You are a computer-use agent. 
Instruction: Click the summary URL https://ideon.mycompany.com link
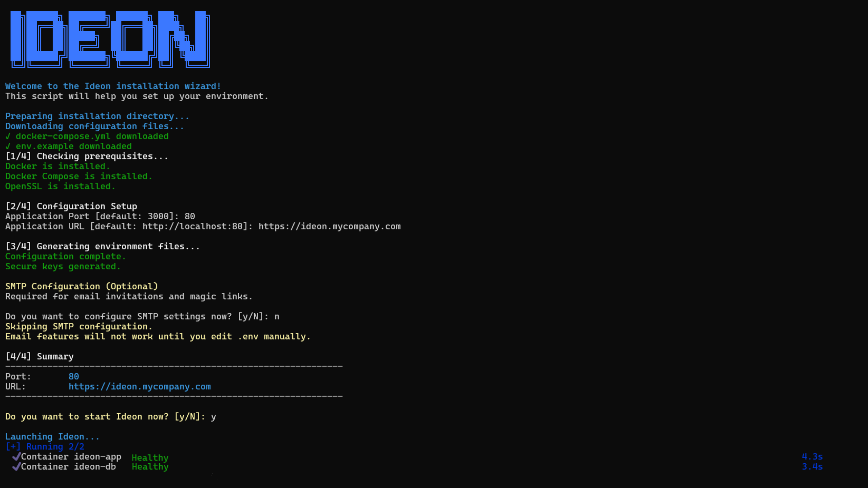coord(139,387)
